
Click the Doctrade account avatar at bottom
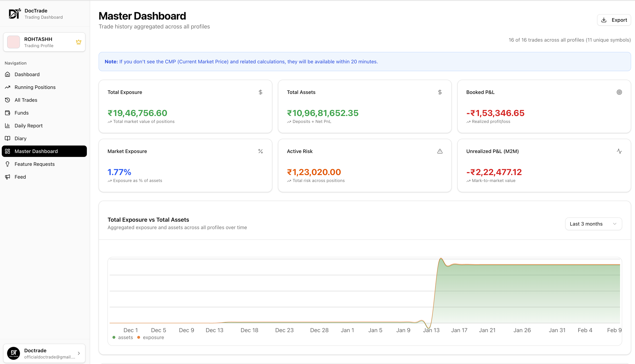click(14, 353)
